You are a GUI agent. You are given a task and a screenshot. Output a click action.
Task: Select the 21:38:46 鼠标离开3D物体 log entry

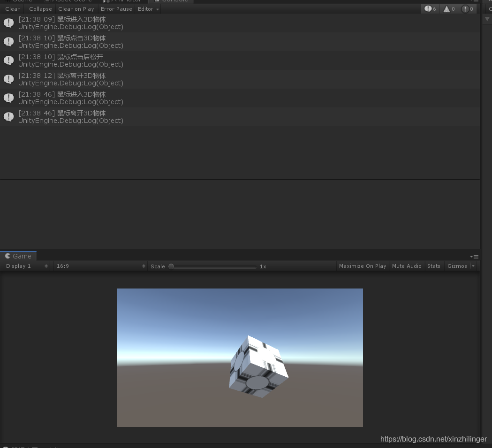click(240, 117)
